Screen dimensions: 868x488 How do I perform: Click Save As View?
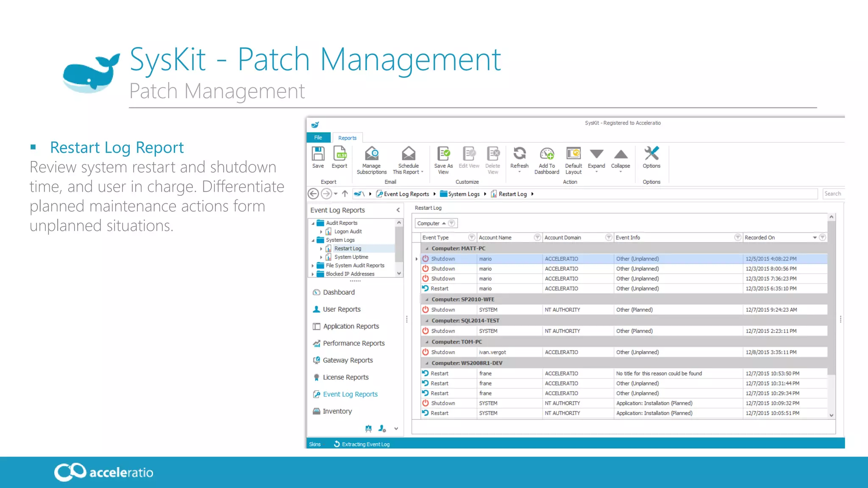(443, 160)
